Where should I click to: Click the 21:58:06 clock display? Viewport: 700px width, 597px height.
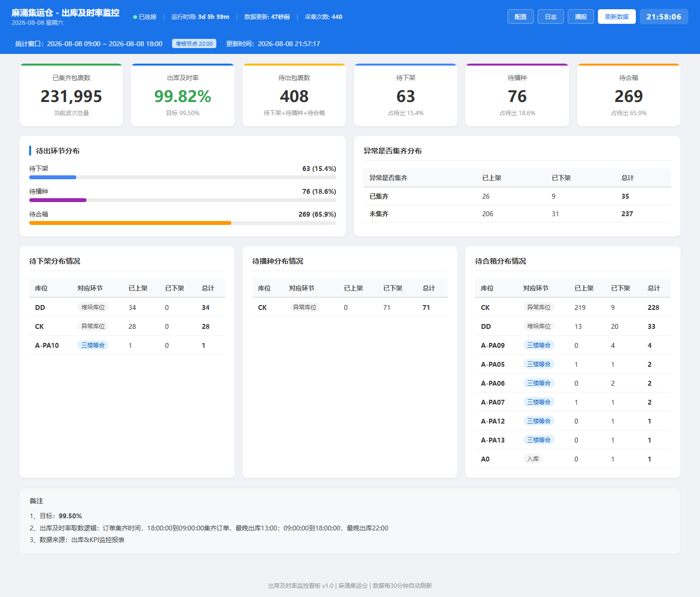pyautogui.click(x=664, y=17)
